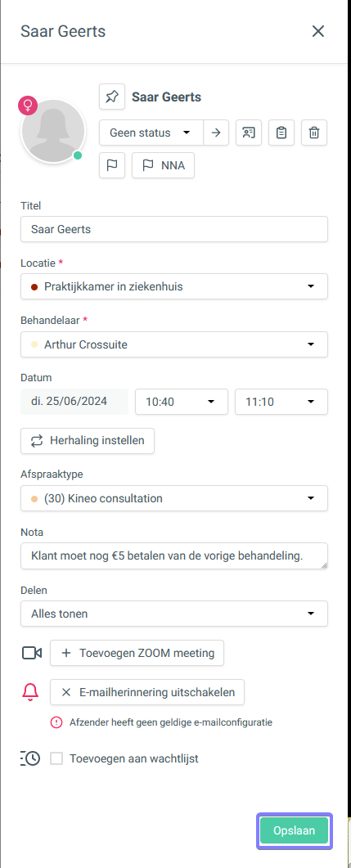The width and height of the screenshot is (351, 868).
Task: Save the appointment with Opslaan
Action: [294, 830]
